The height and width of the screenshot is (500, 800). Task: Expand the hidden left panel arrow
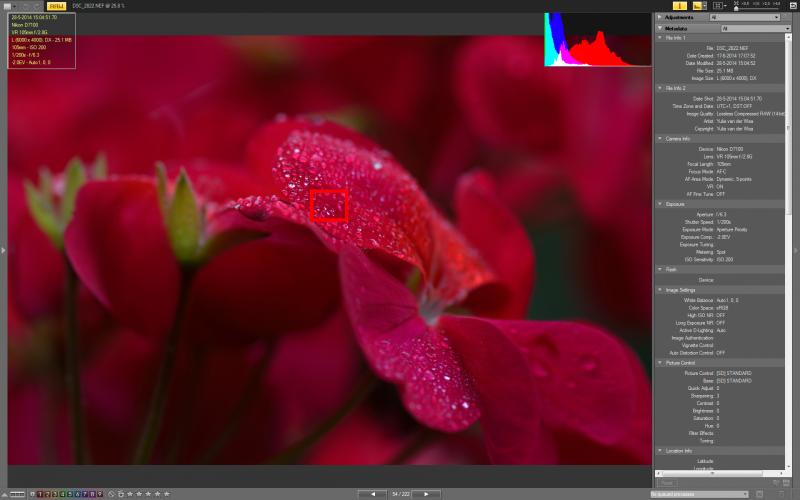click(x=3, y=250)
